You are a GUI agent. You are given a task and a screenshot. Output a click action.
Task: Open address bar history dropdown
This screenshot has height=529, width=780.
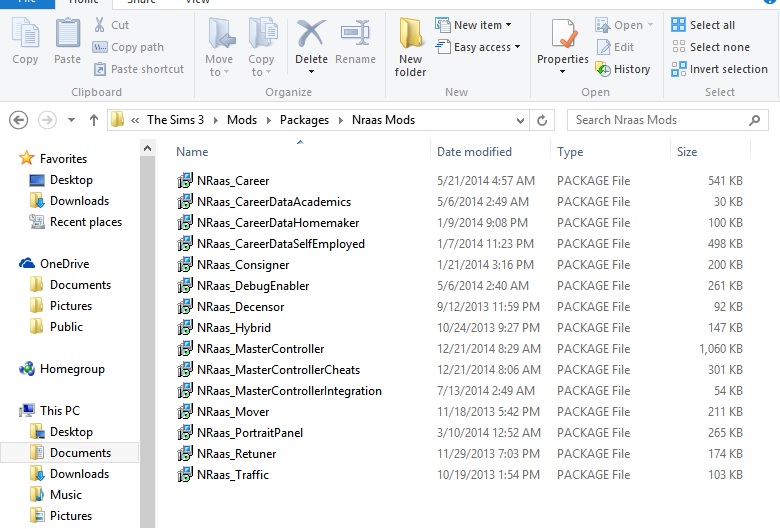520,120
